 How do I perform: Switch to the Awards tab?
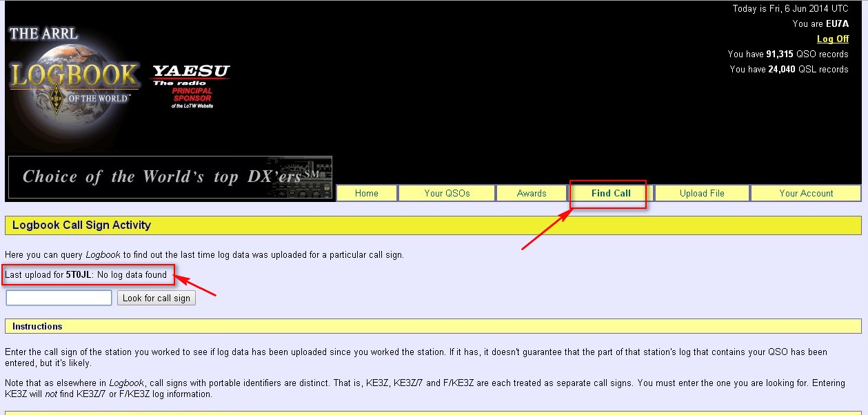pyautogui.click(x=532, y=194)
